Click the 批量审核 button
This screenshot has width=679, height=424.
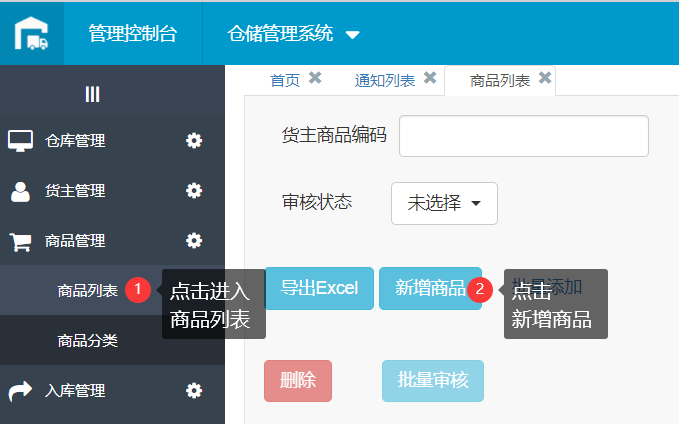pyautogui.click(x=433, y=381)
